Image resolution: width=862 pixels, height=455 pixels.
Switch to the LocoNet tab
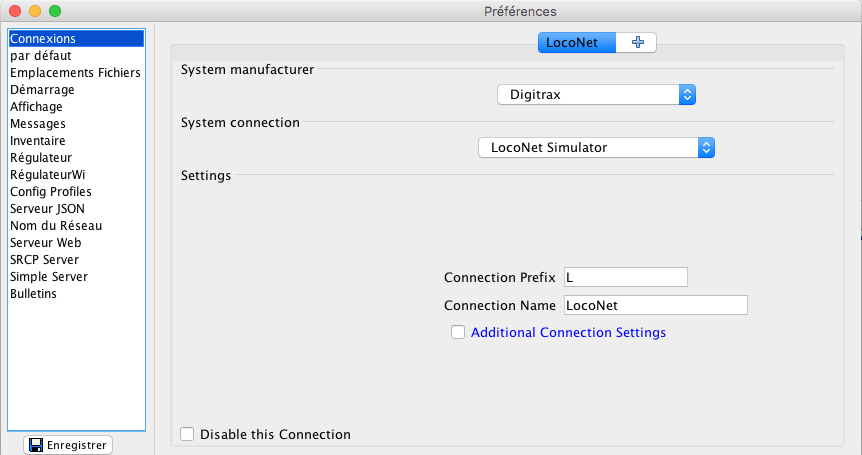577,42
